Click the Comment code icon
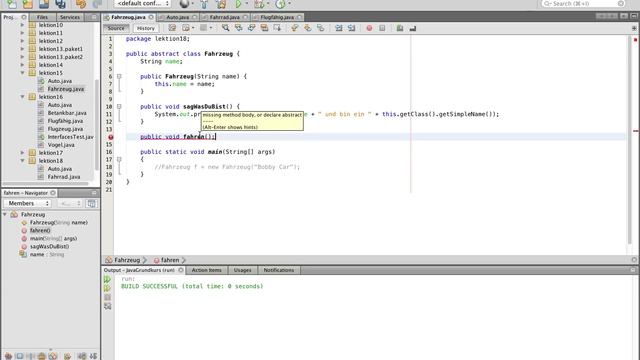This screenshot has width=640, height=360. [x=400, y=28]
